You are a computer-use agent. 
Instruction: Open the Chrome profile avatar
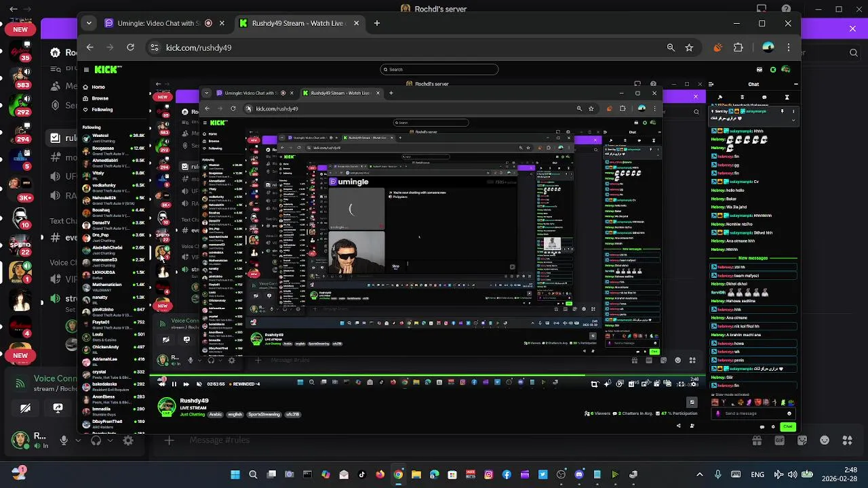coord(768,47)
